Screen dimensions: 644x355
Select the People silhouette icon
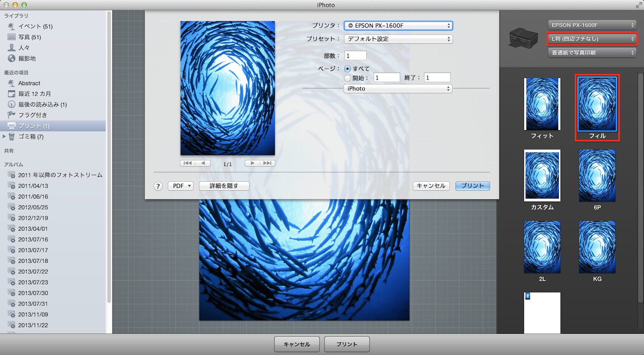tap(11, 47)
